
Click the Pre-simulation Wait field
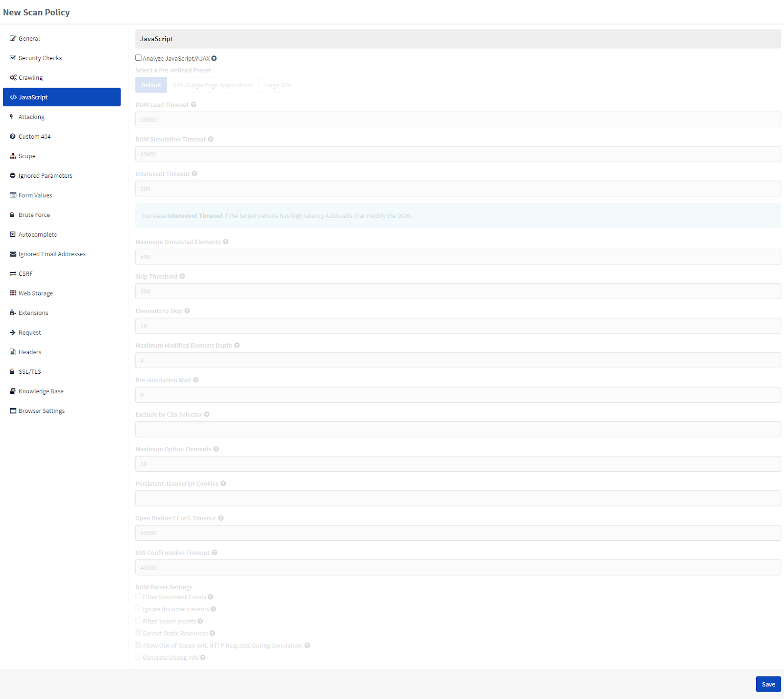458,395
